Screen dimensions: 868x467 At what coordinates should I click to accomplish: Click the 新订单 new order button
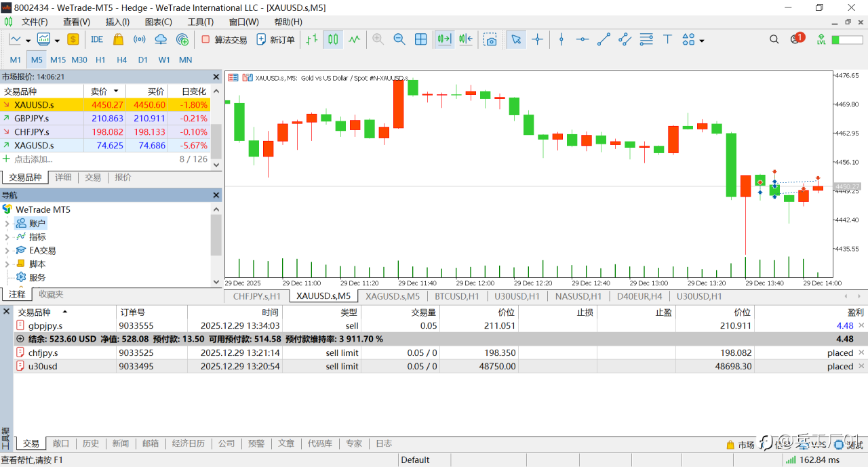click(x=275, y=39)
